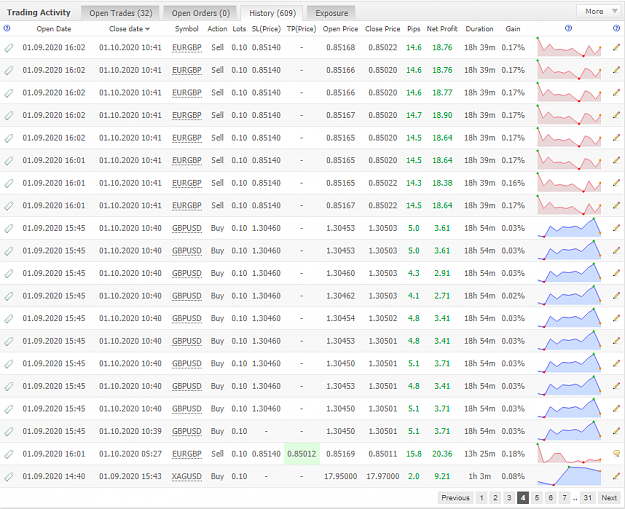This screenshot has width=625, height=509.
Task: Jump to page 1 of history
Action: (482, 497)
